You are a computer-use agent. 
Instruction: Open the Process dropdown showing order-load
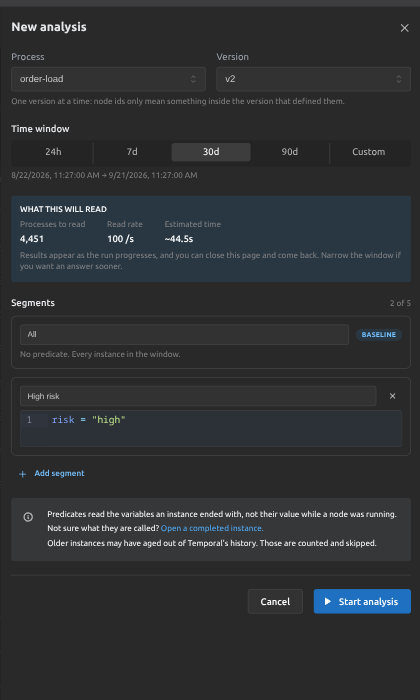coord(108,79)
